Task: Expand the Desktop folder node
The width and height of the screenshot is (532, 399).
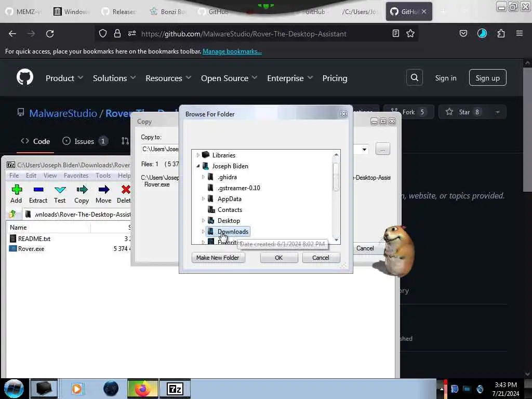Action: coord(203,220)
